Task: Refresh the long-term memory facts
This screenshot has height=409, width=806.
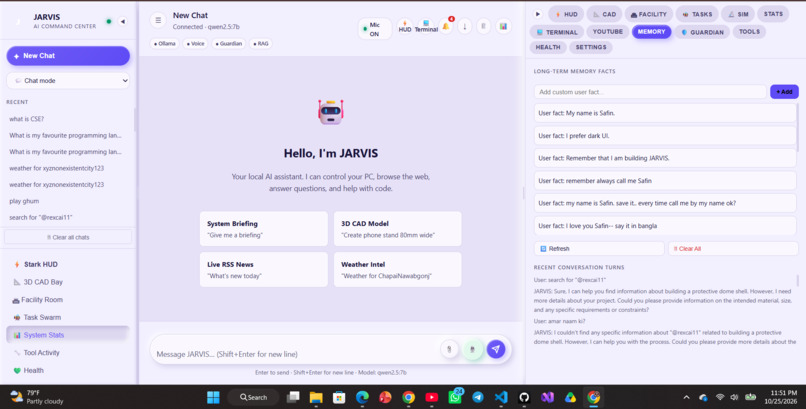Action: click(599, 249)
